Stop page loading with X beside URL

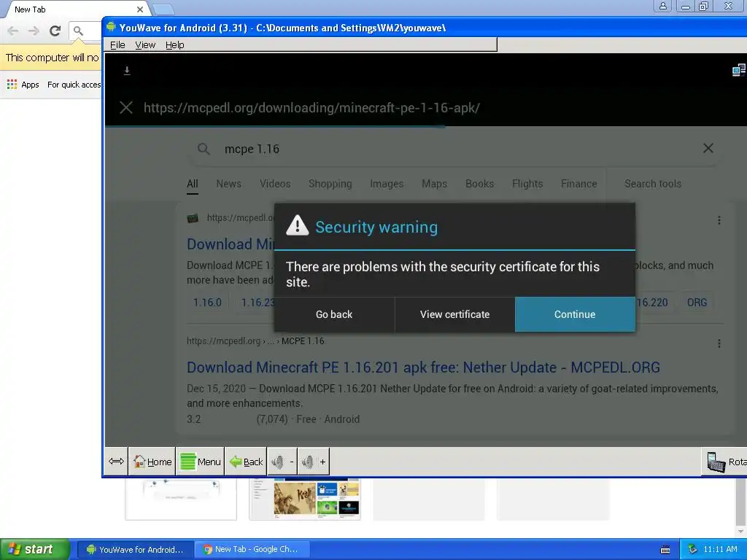126,108
